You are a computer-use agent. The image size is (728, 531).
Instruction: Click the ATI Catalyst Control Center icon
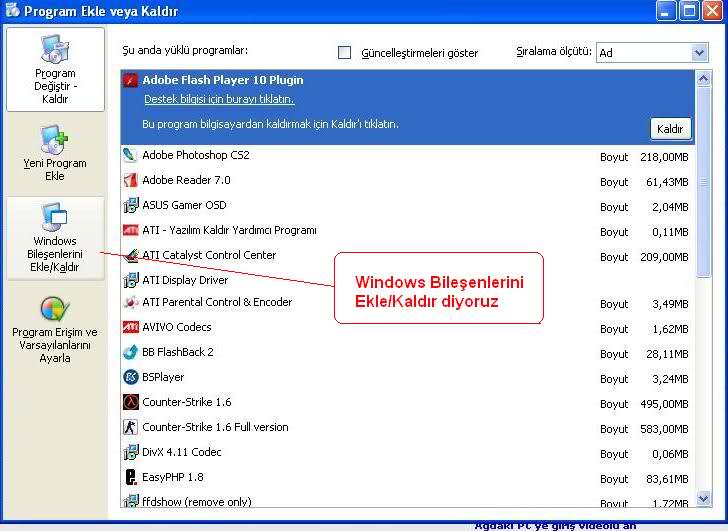[130, 255]
